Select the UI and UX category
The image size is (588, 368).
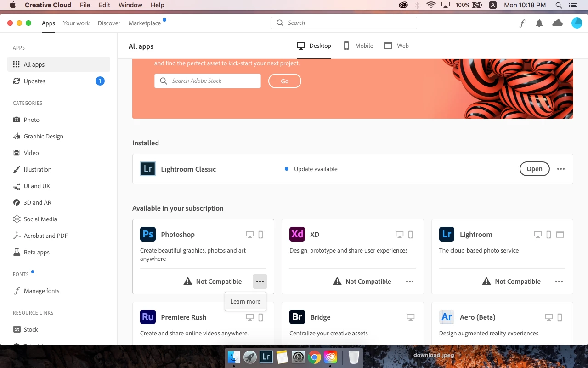59,186
